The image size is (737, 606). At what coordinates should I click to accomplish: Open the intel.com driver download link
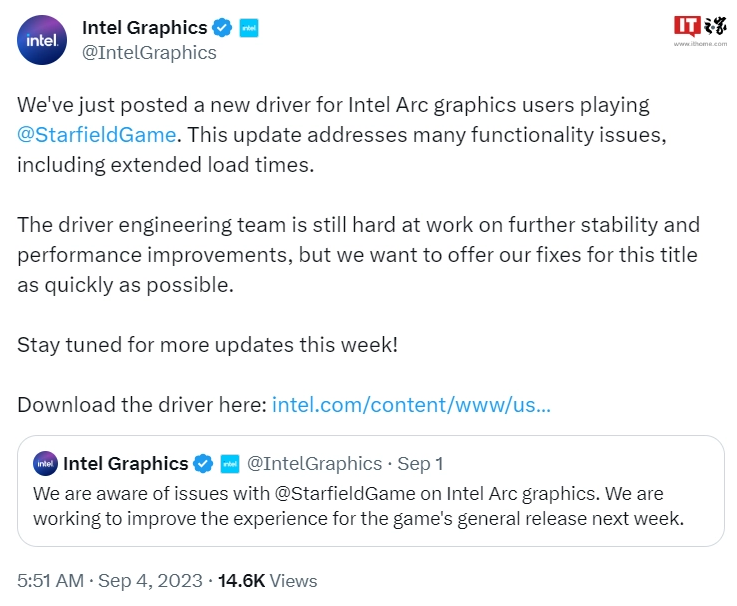tap(411, 405)
